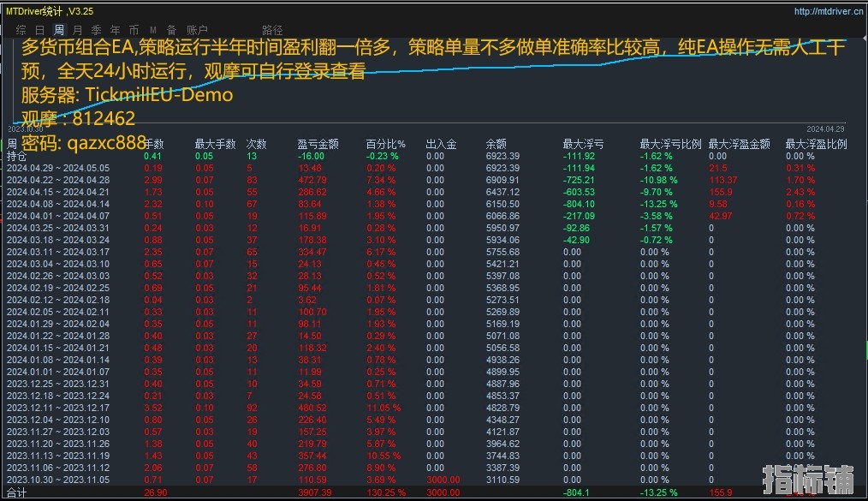Click percentage cell 11.05 %

(383, 408)
